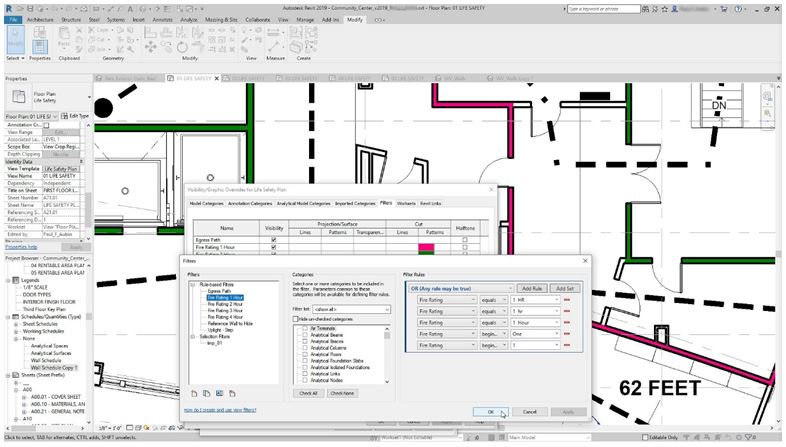Viewport: 786px width, 447px height.
Task: Click the Add Rule button
Action: point(532,289)
